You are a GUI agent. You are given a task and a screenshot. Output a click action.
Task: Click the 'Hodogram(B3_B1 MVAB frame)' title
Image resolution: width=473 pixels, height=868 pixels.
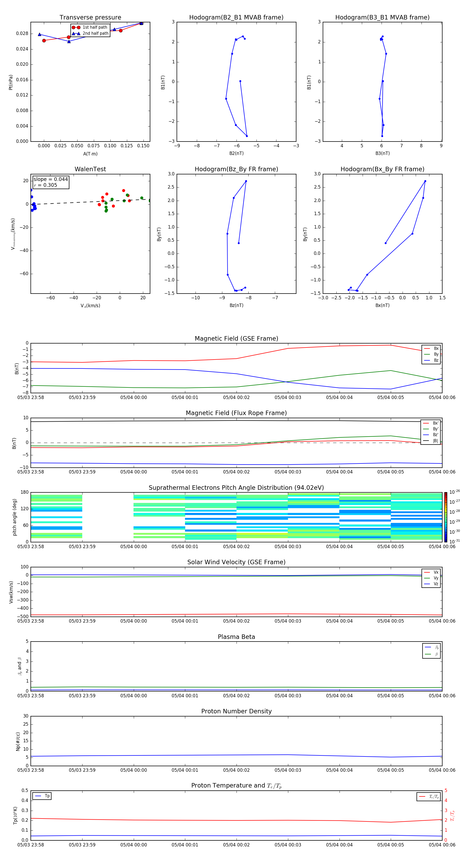382,18
